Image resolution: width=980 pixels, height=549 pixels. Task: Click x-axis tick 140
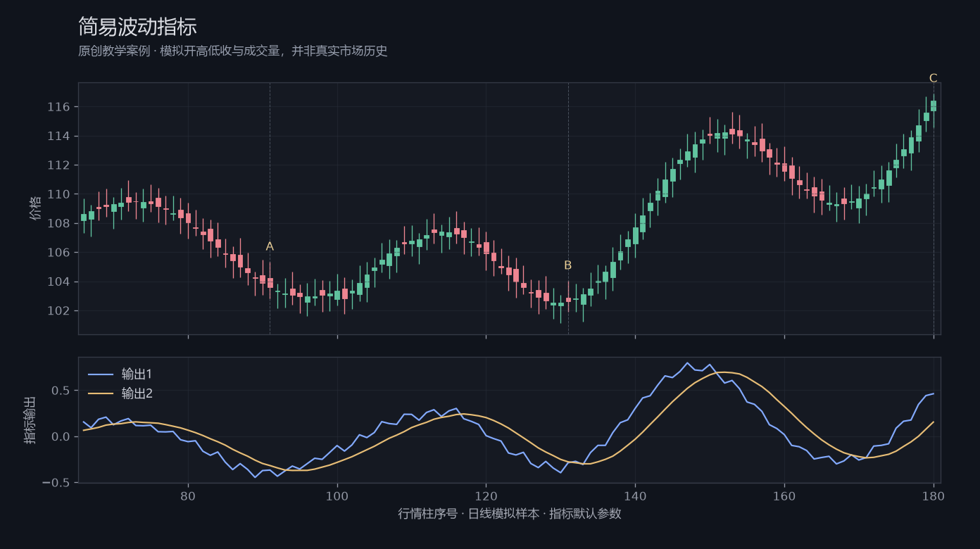(635, 496)
